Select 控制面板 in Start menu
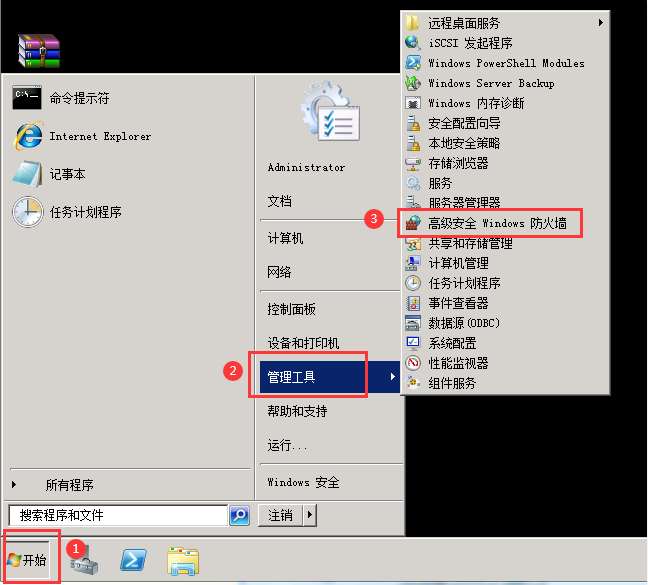This screenshot has width=648, height=585. pos(291,309)
